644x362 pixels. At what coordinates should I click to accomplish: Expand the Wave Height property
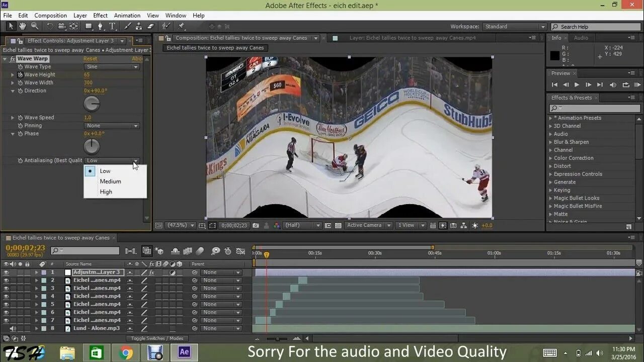pos(13,74)
